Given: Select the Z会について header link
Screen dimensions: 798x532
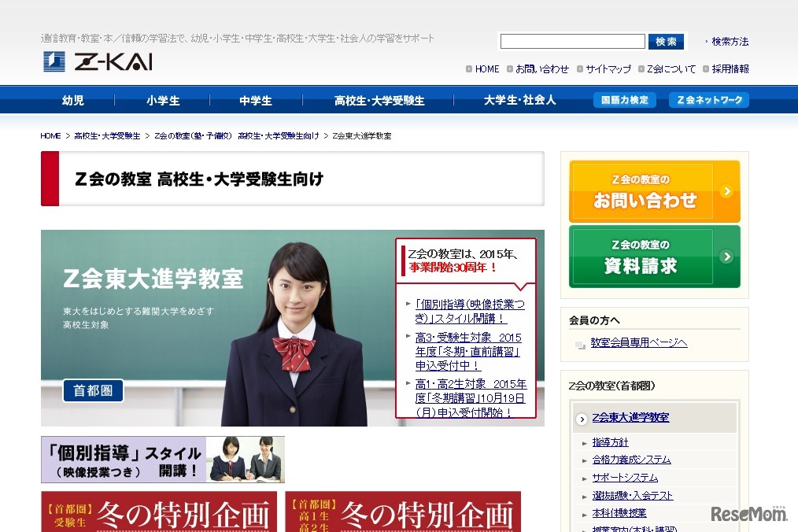Looking at the screenshot, I should [671, 69].
